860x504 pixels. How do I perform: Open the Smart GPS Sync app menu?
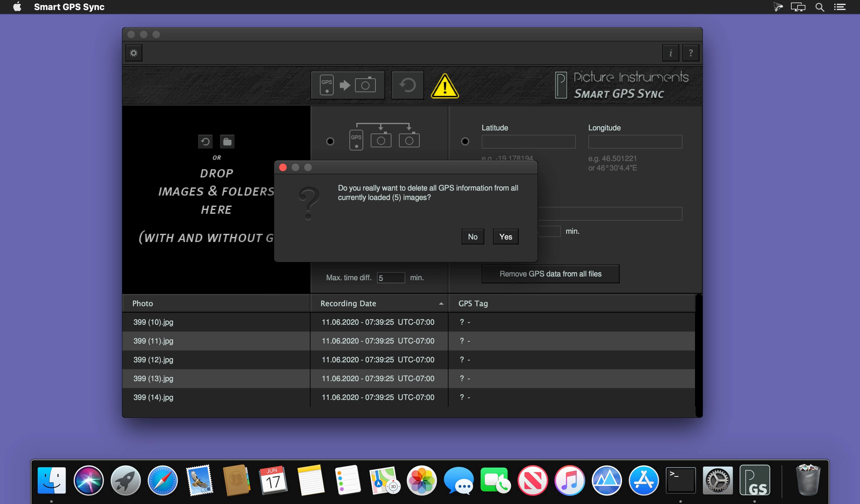point(69,7)
